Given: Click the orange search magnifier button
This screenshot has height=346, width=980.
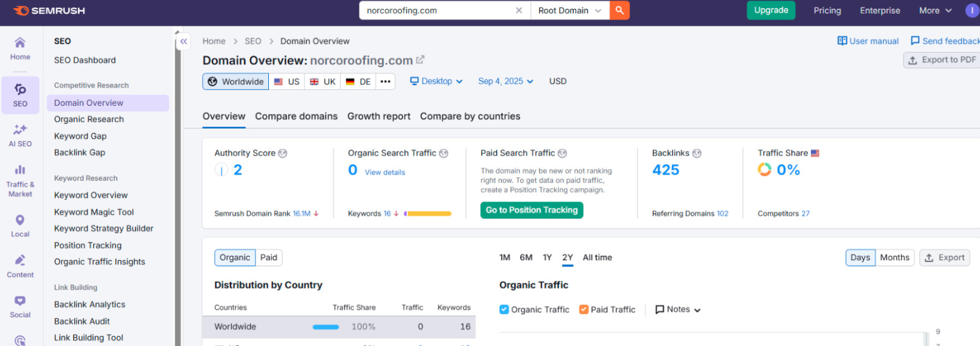Looking at the screenshot, I should tap(619, 10).
